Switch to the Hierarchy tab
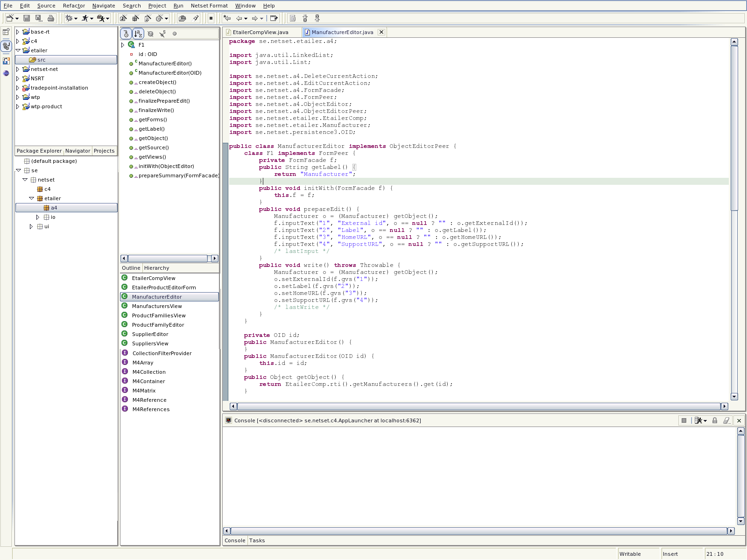Image resolution: width=747 pixels, height=560 pixels. click(156, 268)
